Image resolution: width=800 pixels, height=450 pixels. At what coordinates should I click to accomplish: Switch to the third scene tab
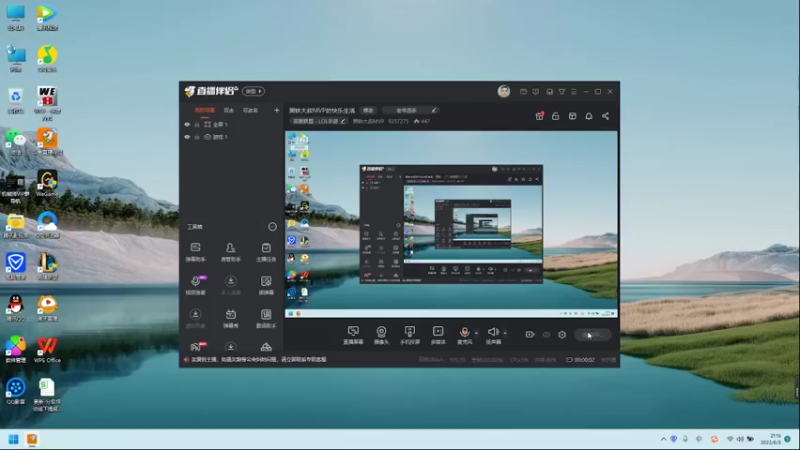point(250,110)
